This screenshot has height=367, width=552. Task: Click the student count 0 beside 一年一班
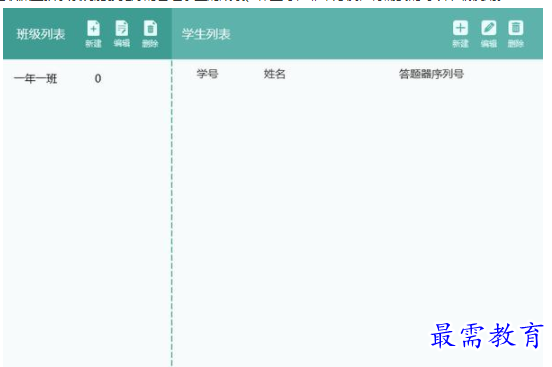tap(98, 79)
